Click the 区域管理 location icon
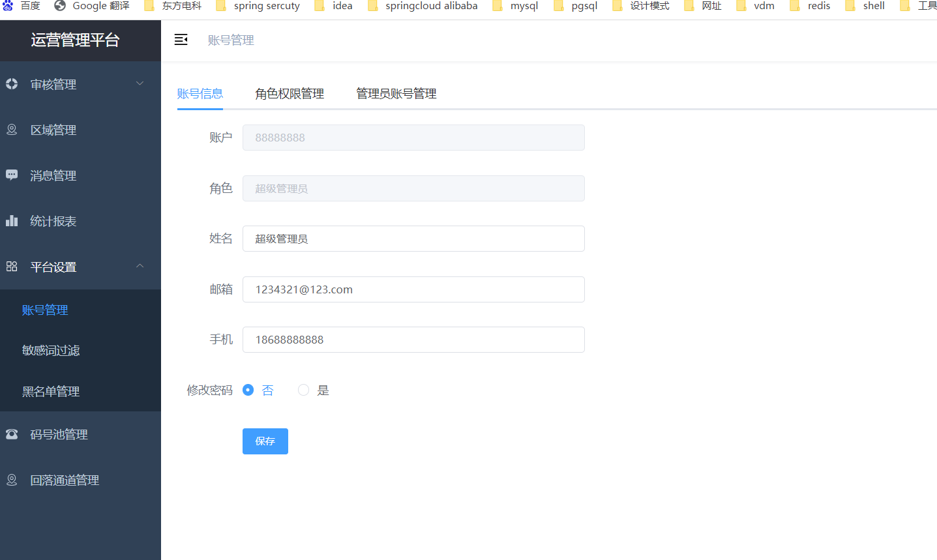Image resolution: width=937 pixels, height=560 pixels. tap(12, 129)
